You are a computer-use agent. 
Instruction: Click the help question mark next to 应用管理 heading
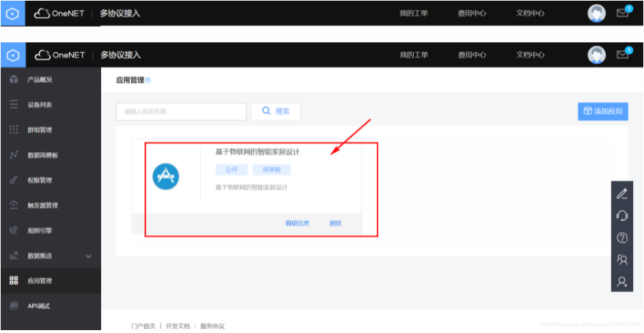148,80
